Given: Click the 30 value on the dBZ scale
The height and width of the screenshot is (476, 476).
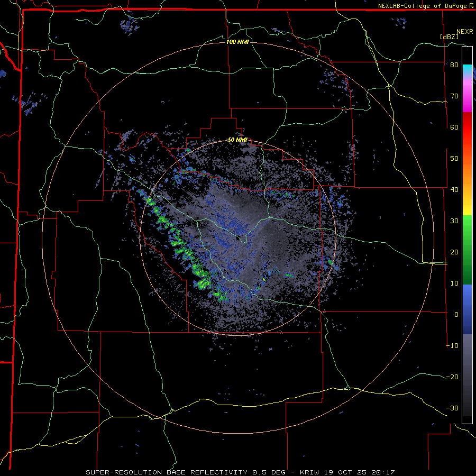Looking at the screenshot, I should 454,221.
